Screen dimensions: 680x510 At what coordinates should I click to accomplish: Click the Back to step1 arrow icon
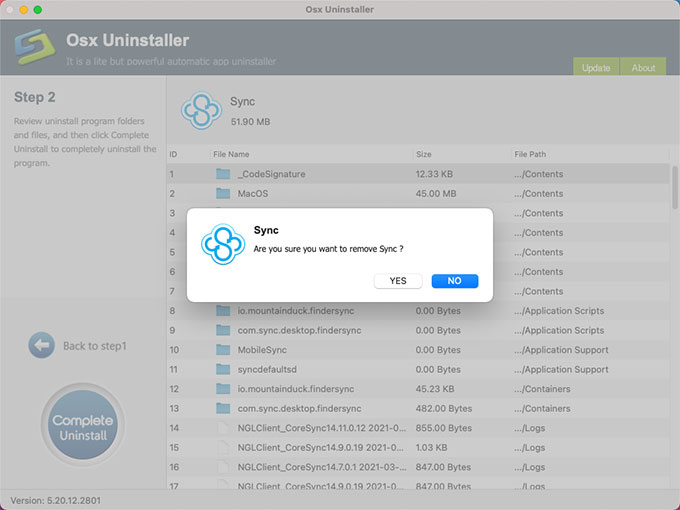click(42, 345)
